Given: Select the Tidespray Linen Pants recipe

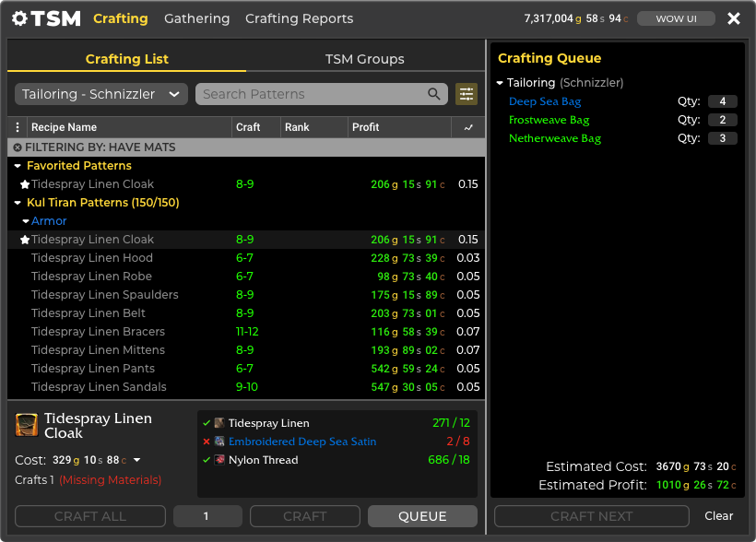Looking at the screenshot, I should pos(246,369).
